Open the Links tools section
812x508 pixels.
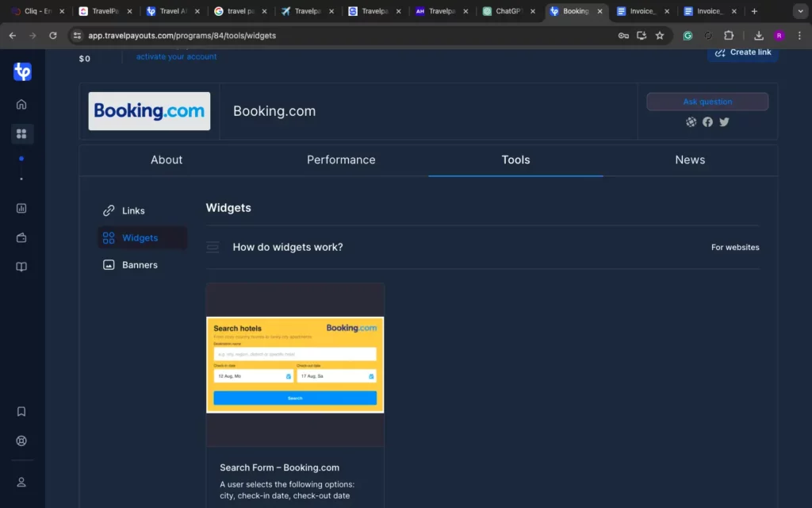click(143, 210)
